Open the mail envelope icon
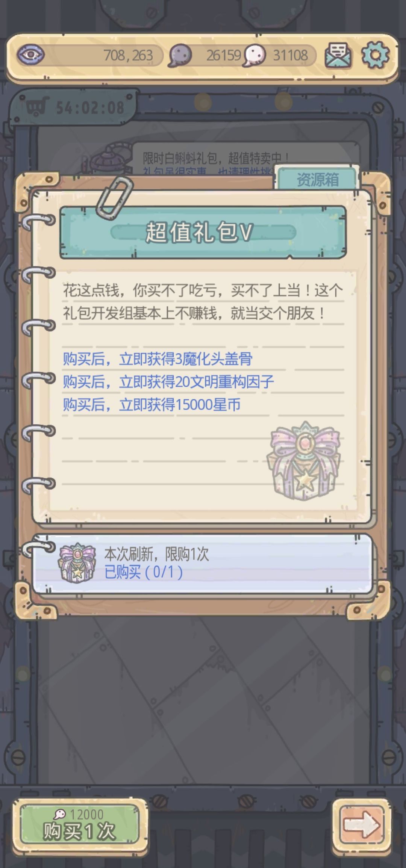 pyautogui.click(x=338, y=55)
